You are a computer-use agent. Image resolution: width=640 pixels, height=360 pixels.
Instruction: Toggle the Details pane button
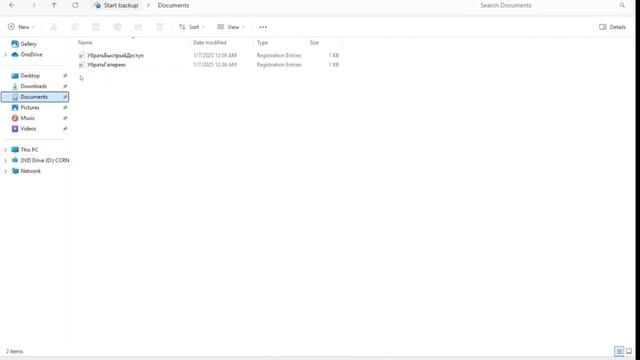coord(612,27)
